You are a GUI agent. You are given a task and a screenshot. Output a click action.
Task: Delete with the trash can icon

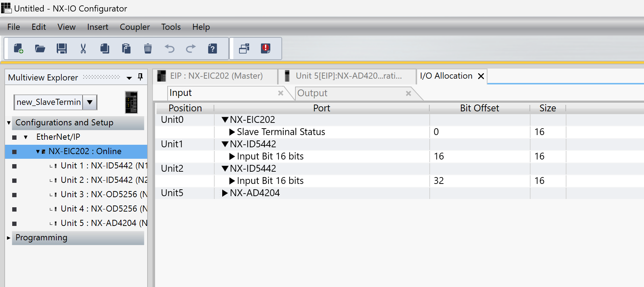(148, 48)
